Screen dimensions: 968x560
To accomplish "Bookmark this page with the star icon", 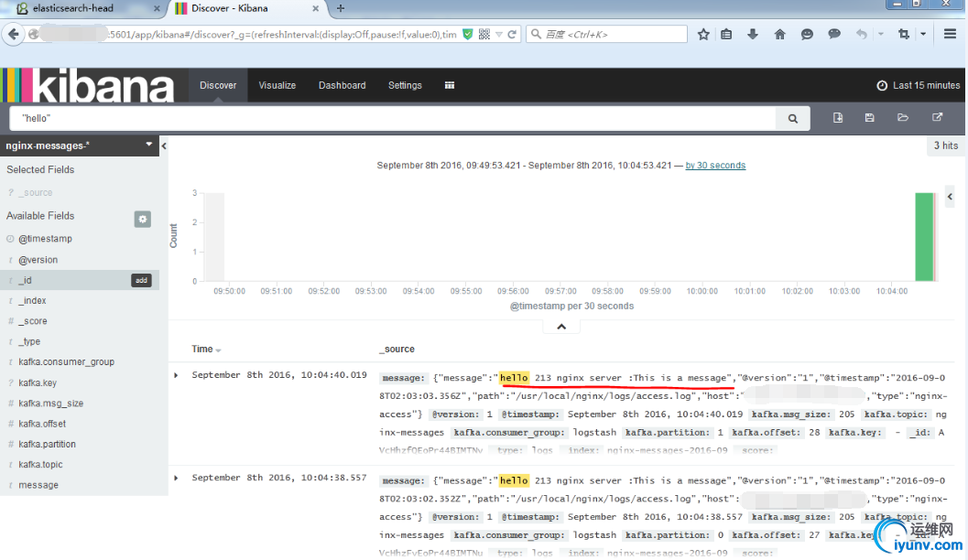I will click(x=703, y=35).
